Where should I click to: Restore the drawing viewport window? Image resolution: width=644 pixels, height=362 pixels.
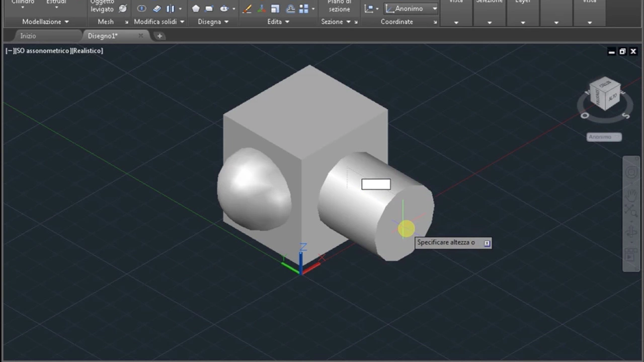622,51
